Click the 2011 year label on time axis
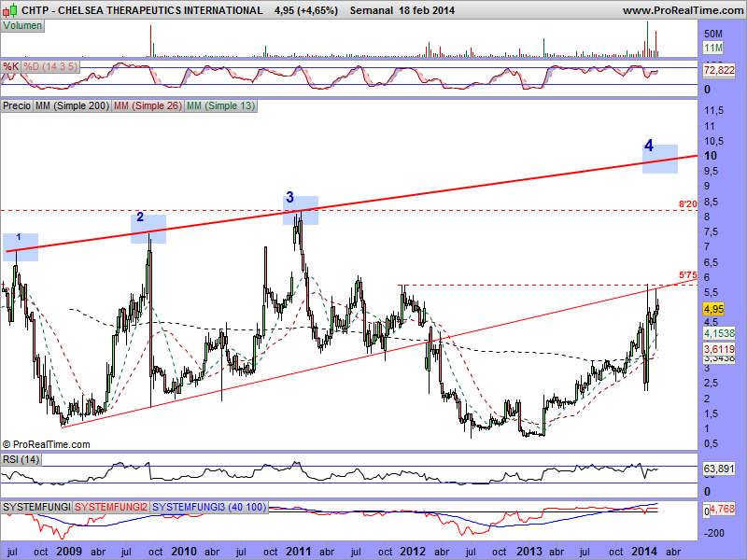Screen dimensions: 747x560 tap(299, 552)
